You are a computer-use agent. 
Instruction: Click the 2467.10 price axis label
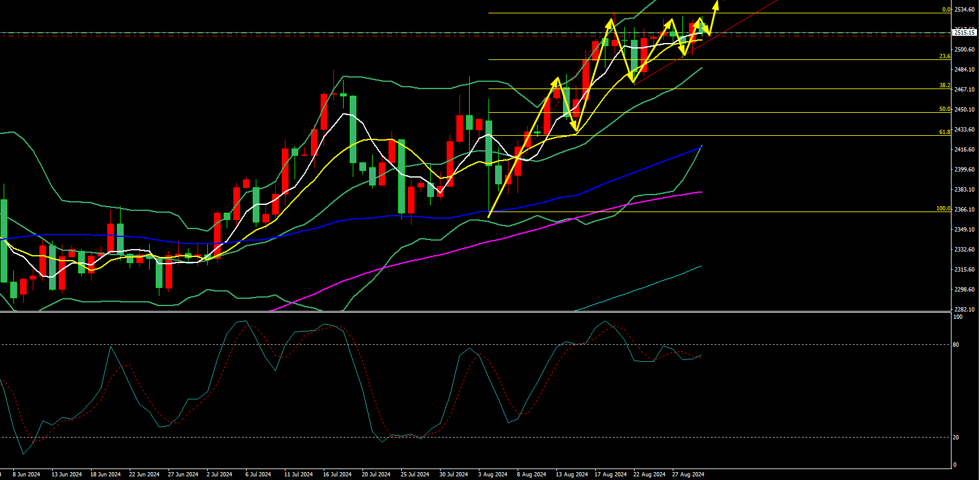(964, 90)
